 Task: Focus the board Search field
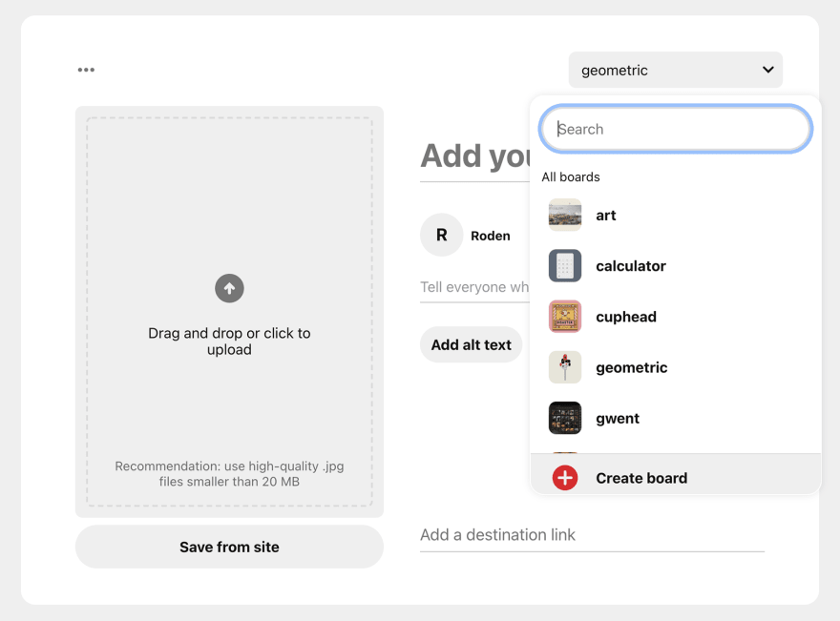tap(676, 129)
